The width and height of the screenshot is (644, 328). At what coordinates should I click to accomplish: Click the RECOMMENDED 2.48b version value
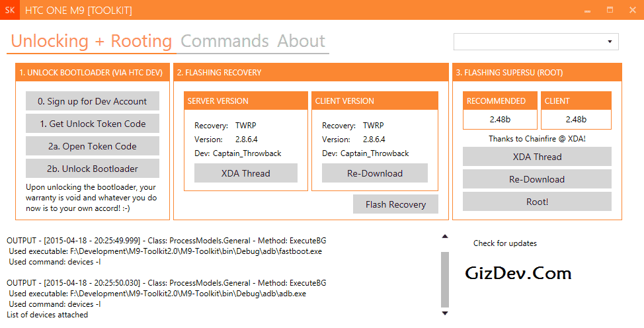pos(500,119)
